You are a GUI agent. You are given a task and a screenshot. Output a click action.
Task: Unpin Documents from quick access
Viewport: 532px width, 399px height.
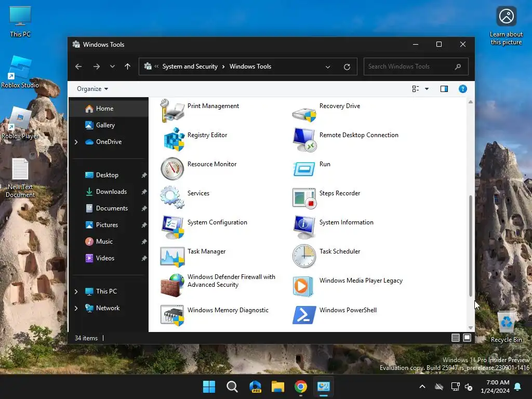pos(144,208)
